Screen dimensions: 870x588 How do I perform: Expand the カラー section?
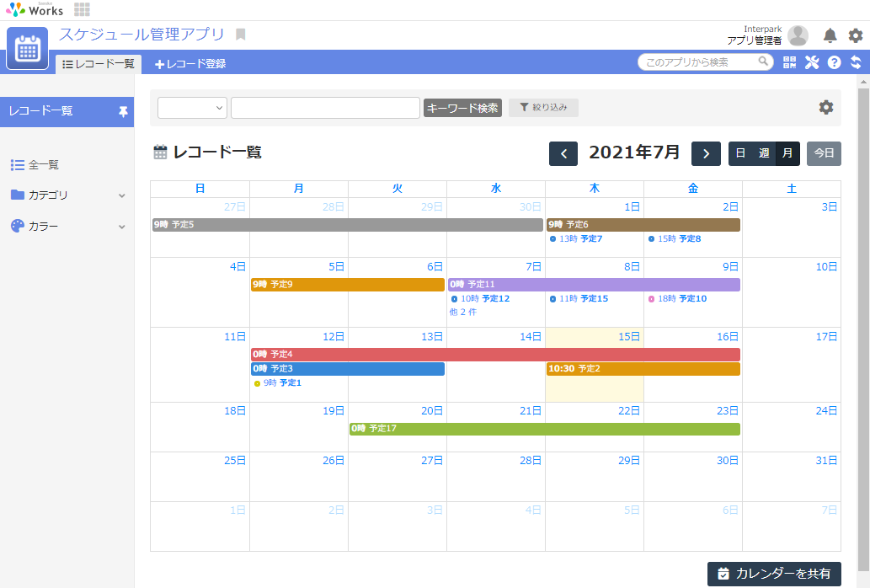coord(121,227)
